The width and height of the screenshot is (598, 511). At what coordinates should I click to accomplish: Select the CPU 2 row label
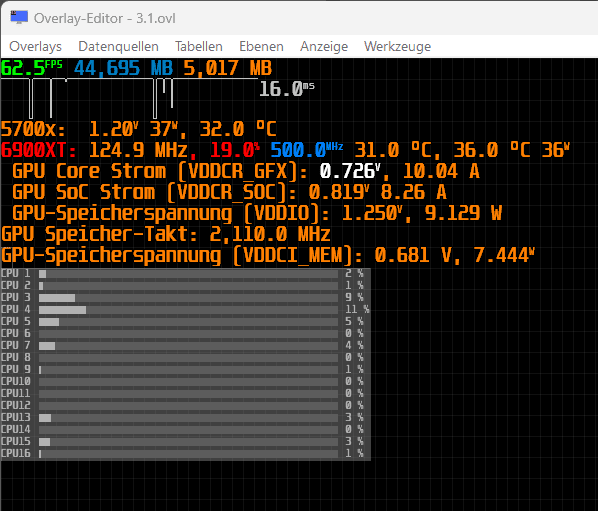pos(16,286)
